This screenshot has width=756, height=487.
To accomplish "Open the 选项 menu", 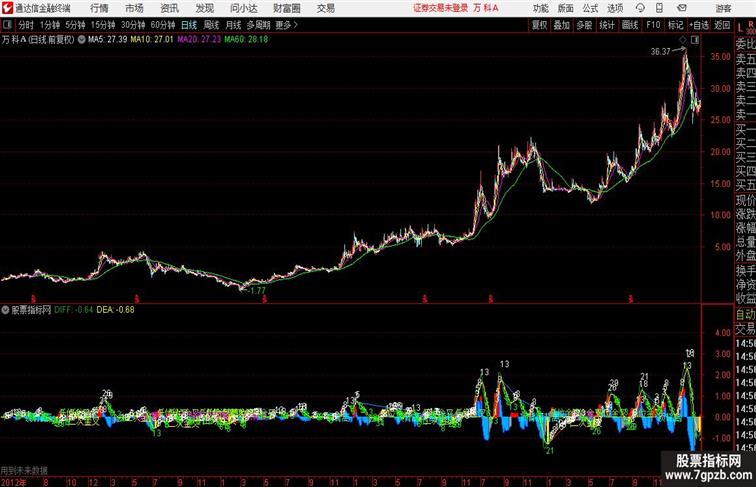I will (x=615, y=8).
